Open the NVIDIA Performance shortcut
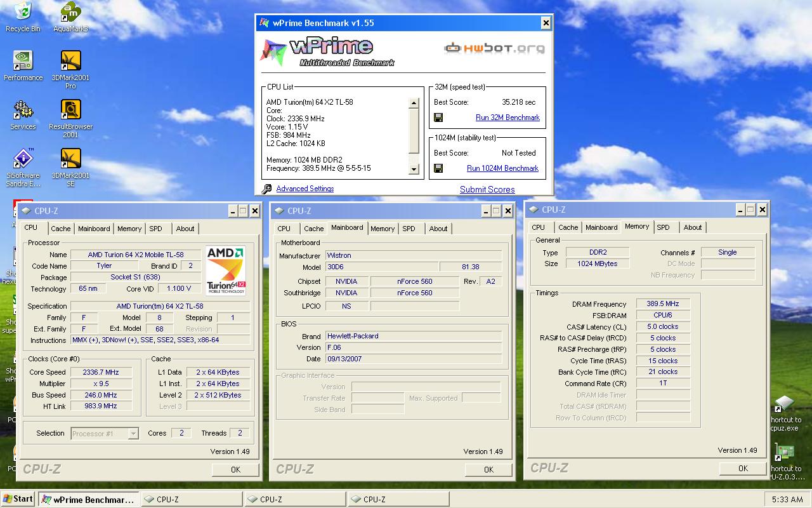 coord(23,65)
